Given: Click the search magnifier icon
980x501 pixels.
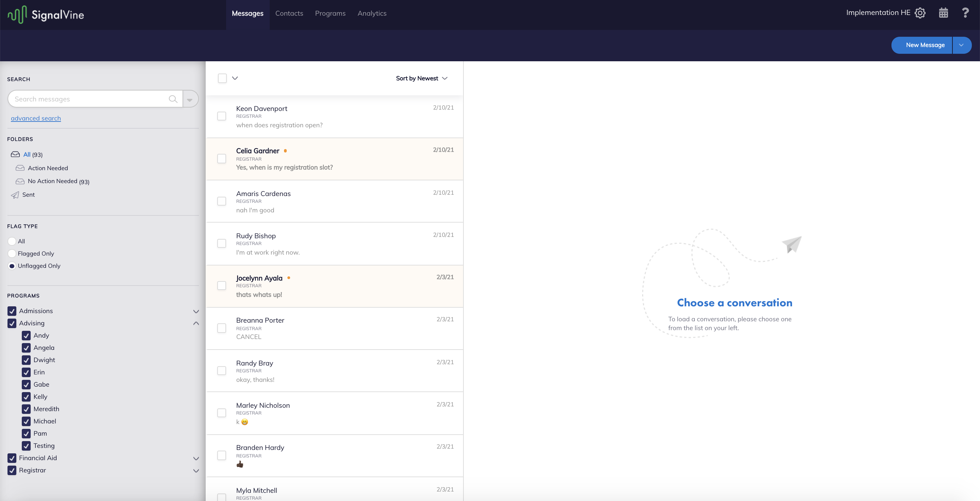Looking at the screenshot, I should (x=173, y=99).
